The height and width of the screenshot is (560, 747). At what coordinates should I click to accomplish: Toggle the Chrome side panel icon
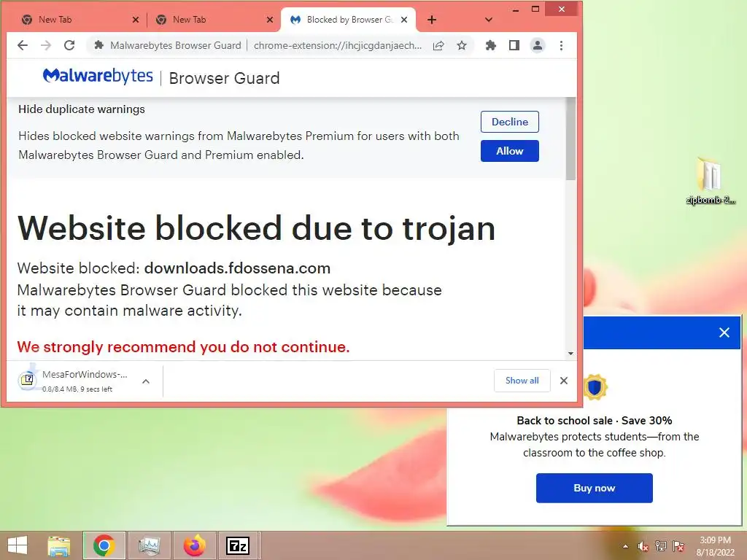click(x=514, y=45)
